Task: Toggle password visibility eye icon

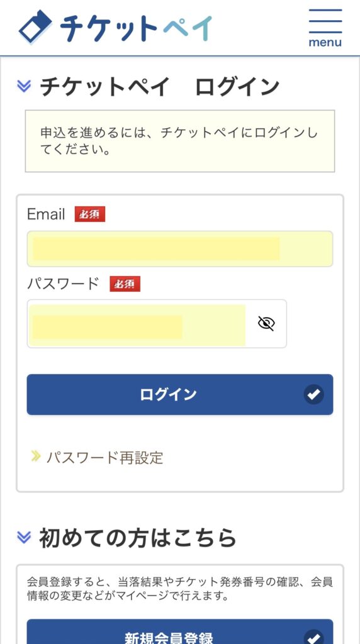Action: [x=266, y=324]
